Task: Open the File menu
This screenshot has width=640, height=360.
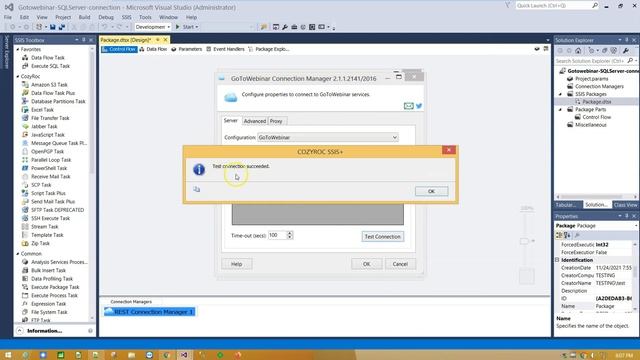Action: click(x=8, y=17)
